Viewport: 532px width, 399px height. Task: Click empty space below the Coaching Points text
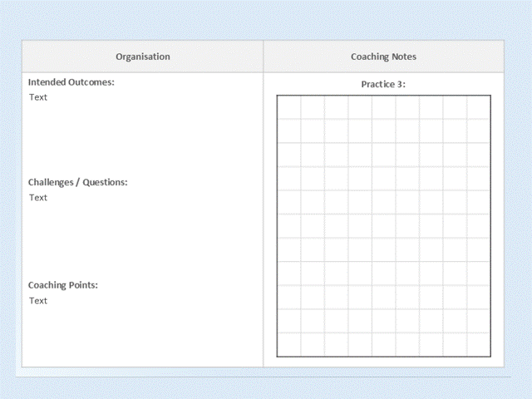[141, 337]
